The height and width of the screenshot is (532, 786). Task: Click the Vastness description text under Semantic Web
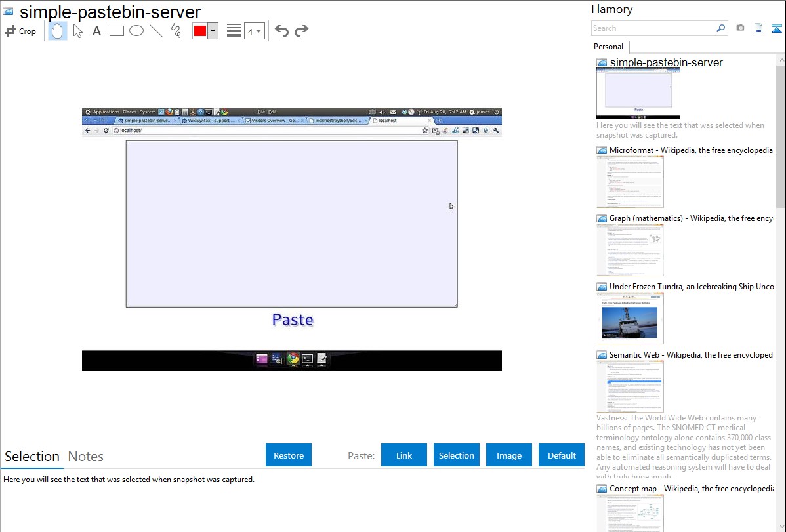coord(684,447)
